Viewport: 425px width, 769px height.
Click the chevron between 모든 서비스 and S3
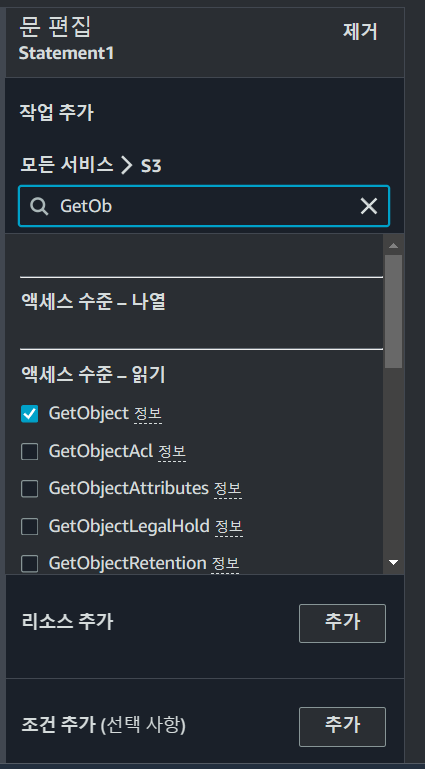(x=127, y=166)
